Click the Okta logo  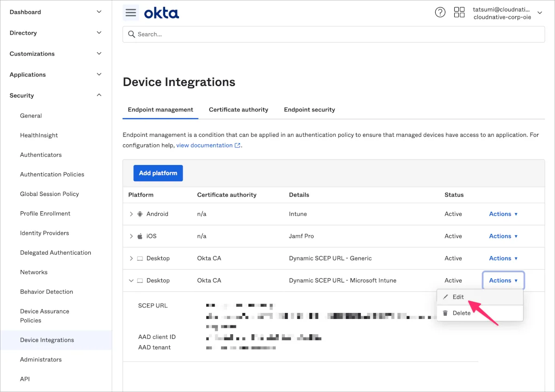[161, 13]
